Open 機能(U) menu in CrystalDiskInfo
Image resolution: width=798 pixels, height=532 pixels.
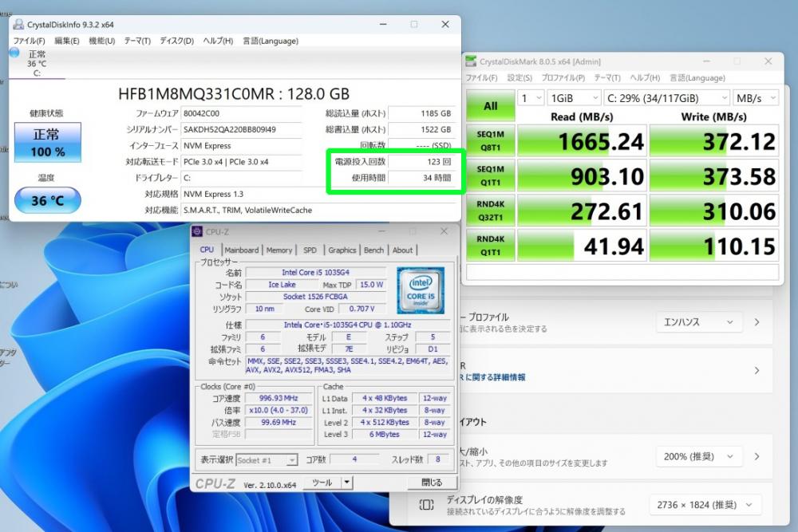[x=102, y=41]
